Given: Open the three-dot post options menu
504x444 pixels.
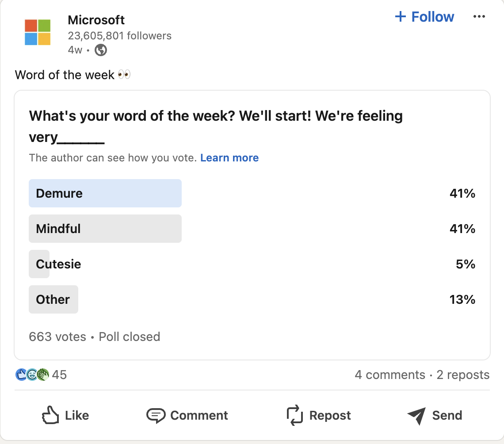Looking at the screenshot, I should [479, 16].
